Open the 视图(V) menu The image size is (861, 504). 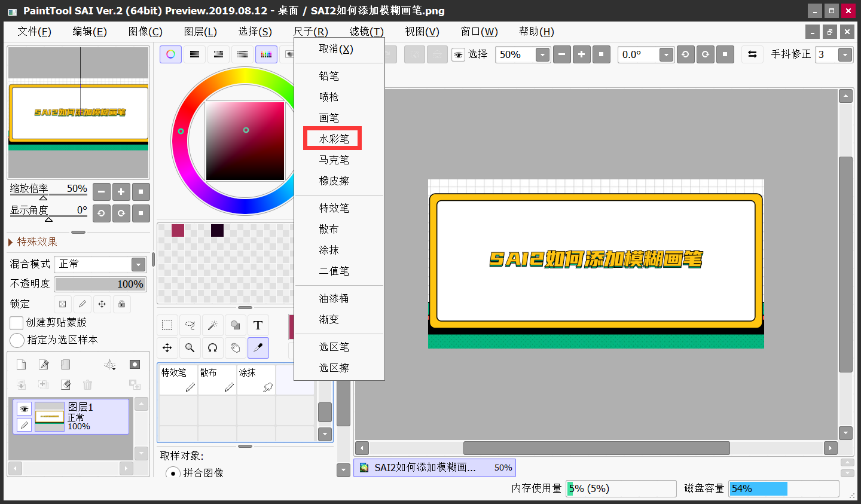point(422,32)
